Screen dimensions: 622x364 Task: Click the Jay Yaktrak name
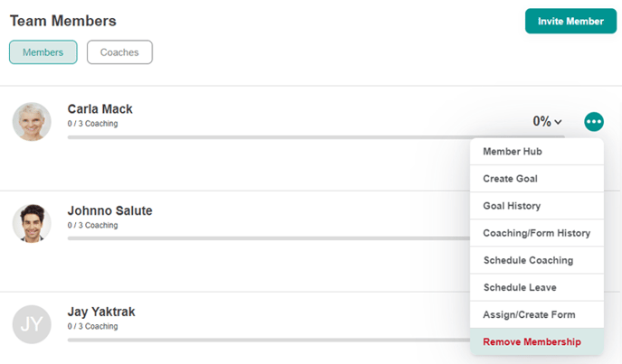click(x=101, y=312)
